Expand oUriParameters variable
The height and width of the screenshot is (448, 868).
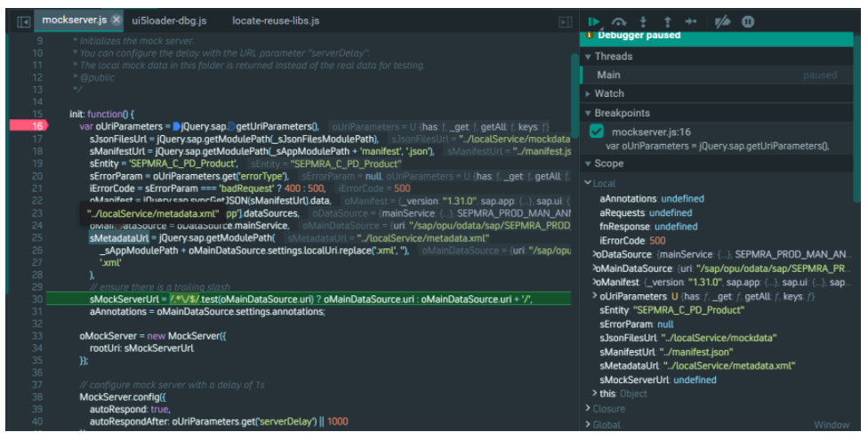coord(596,296)
